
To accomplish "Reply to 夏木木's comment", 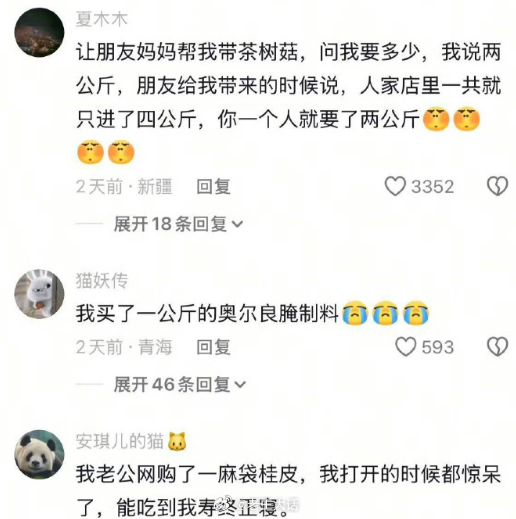I will [x=213, y=186].
